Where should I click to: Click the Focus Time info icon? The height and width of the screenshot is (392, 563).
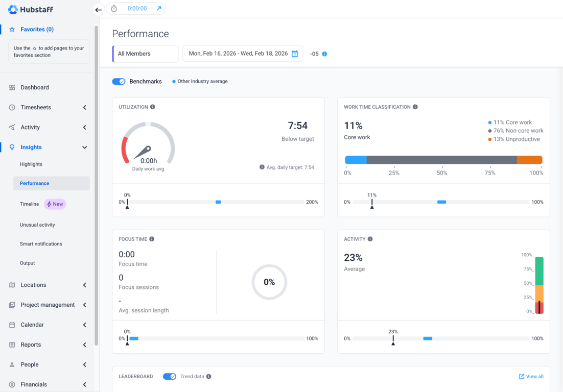152,239
